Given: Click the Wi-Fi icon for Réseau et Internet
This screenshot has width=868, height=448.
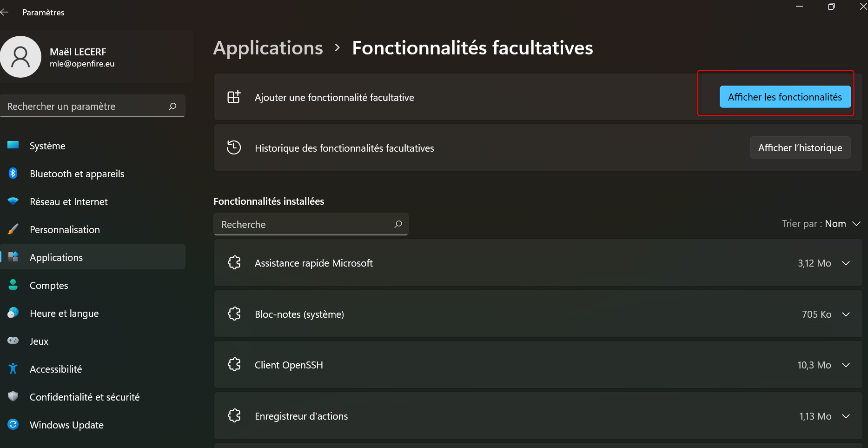Looking at the screenshot, I should 13,201.
